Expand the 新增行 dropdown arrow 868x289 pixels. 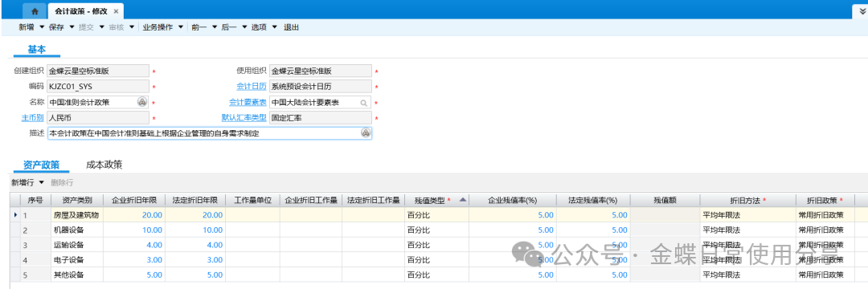coord(42,182)
